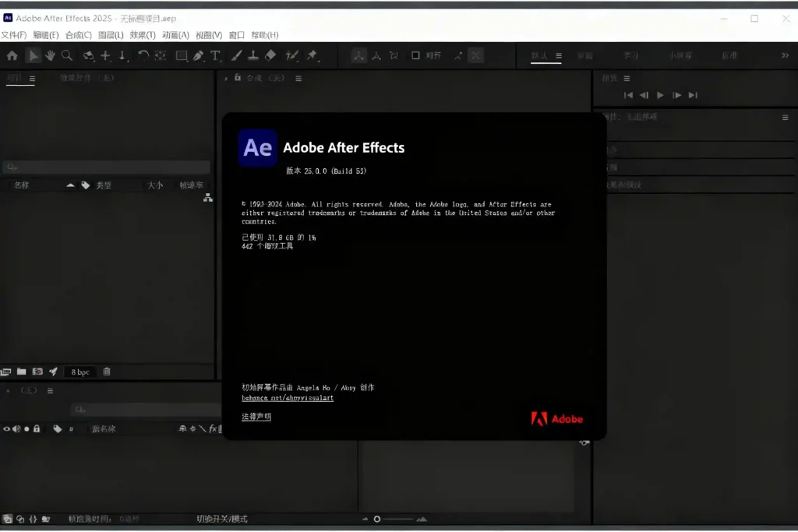Toggle the video eye column in timeline

point(7,428)
